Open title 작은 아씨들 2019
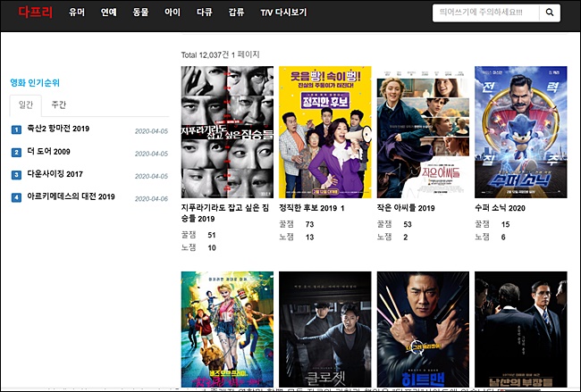 pyautogui.click(x=406, y=208)
